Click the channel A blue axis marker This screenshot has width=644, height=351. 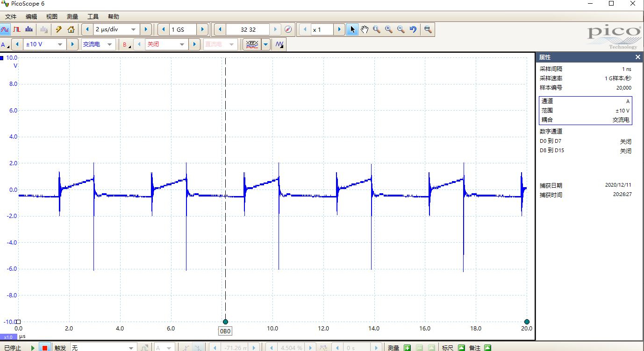tap(2, 58)
